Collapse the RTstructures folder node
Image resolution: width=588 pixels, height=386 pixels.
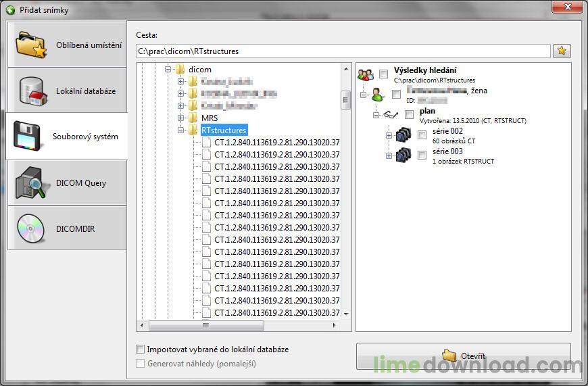[x=180, y=130]
